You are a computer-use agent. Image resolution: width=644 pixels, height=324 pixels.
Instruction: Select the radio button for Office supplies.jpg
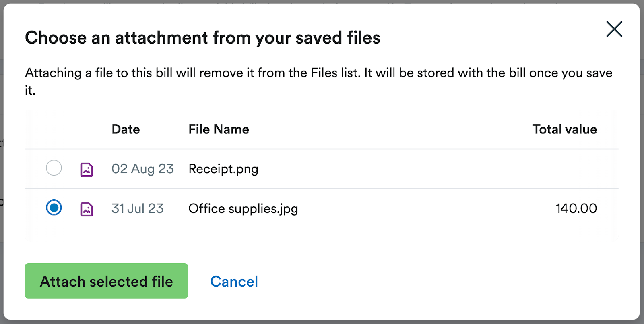(54, 208)
